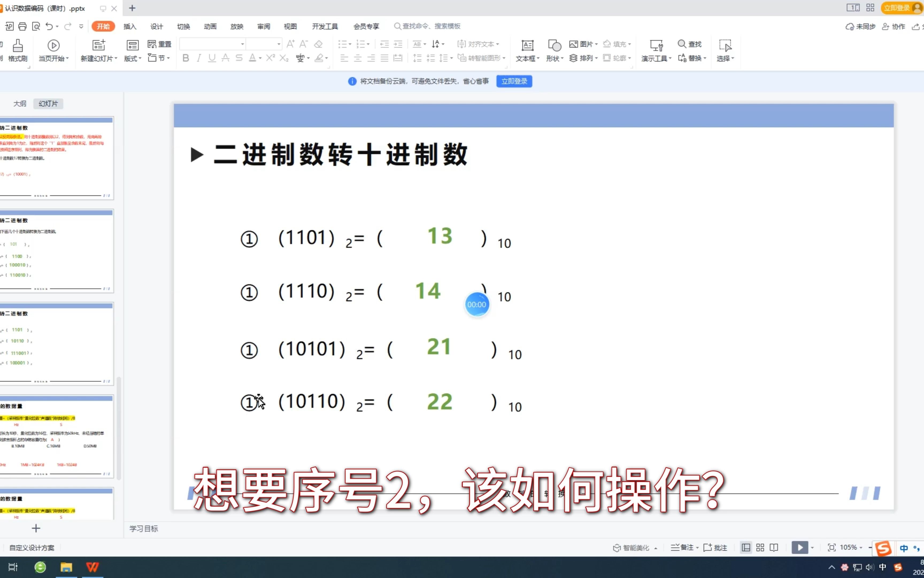Click the slide panel vertical scrollbar
This screenshot has width=924, height=578.
click(119, 428)
